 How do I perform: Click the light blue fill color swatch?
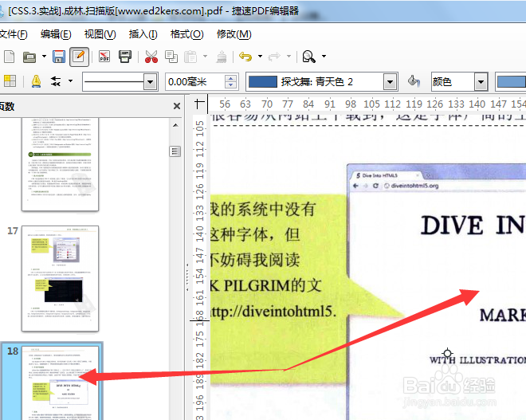coord(511,82)
